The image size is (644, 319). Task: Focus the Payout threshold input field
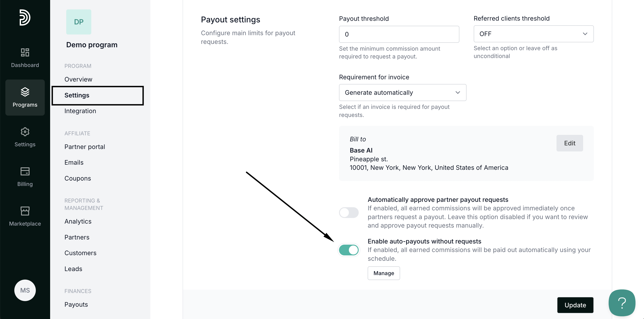tap(399, 34)
